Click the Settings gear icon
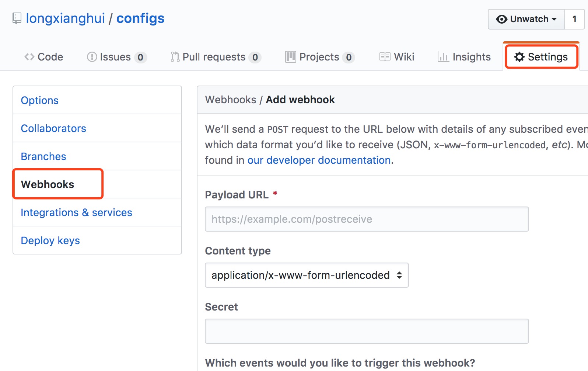Image resolution: width=588 pixels, height=371 pixels. [x=519, y=57]
